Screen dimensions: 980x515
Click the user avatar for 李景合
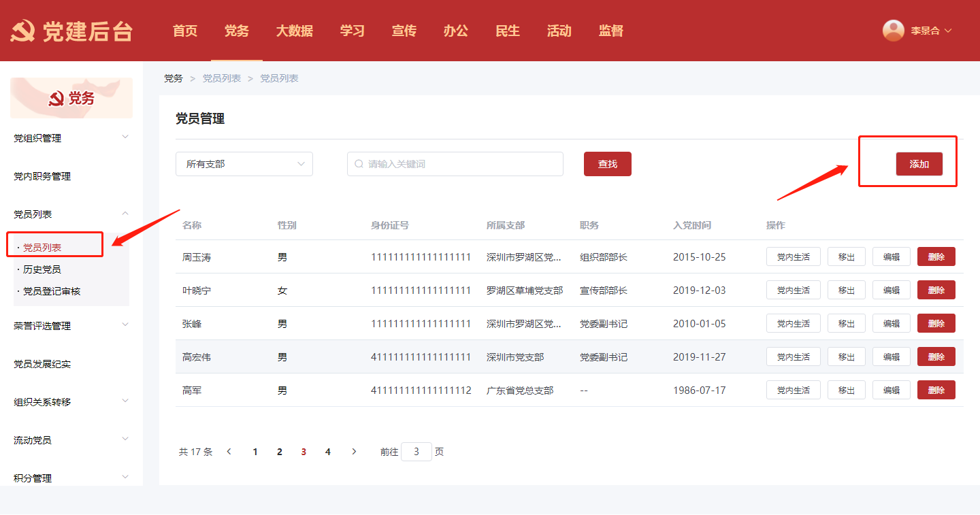click(x=893, y=31)
